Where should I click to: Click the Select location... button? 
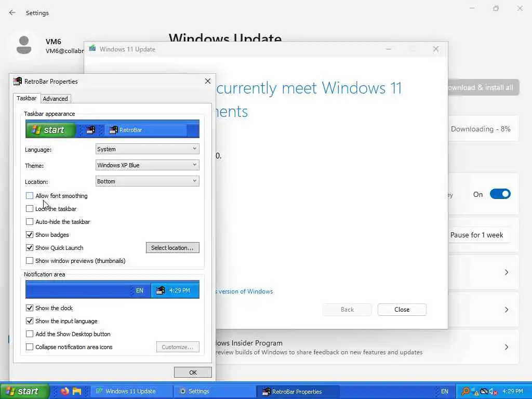pos(172,248)
